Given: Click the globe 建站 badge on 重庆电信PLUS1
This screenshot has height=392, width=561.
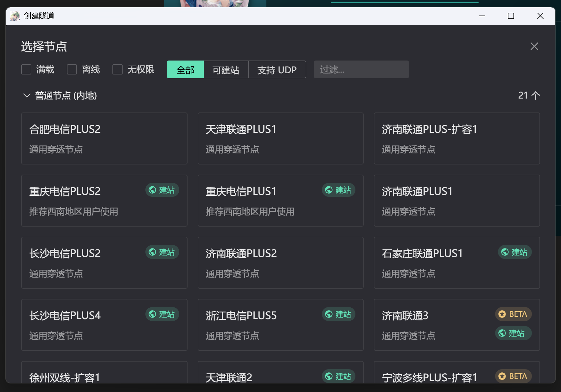Looking at the screenshot, I should [338, 190].
